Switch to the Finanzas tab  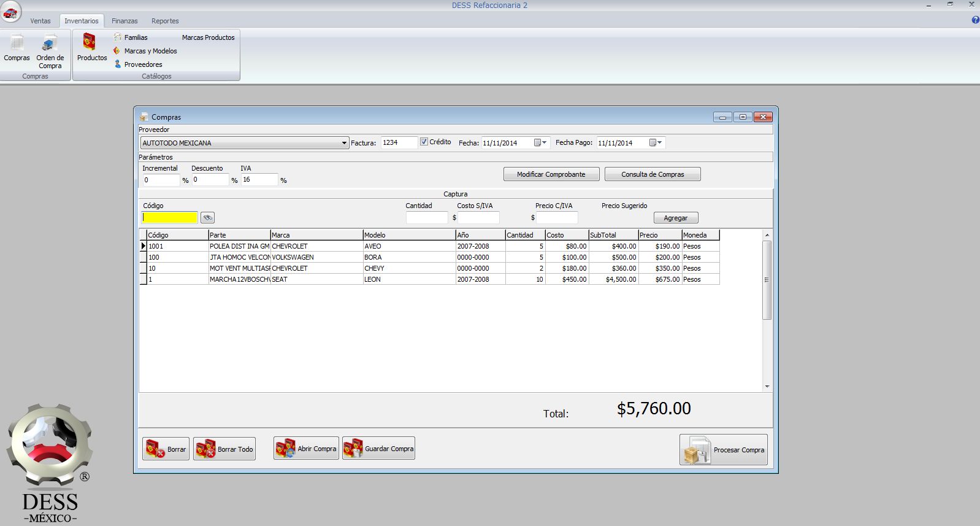click(124, 21)
